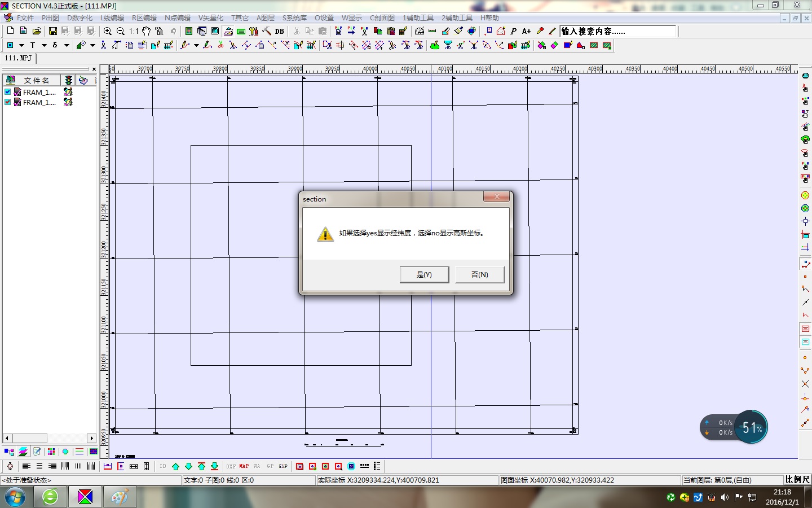Save the project with the floppy disk icon
Screen dimensions: 812x508
point(52,31)
